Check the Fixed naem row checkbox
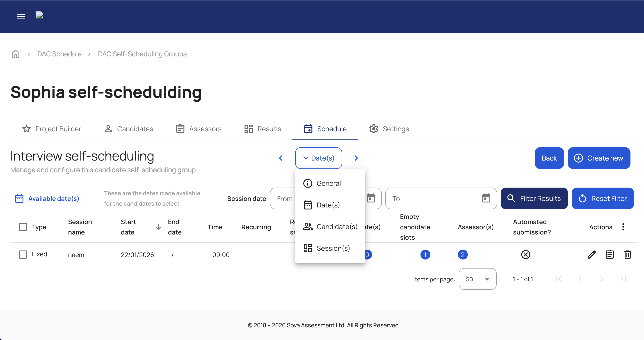This screenshot has height=340, width=644. (x=23, y=255)
